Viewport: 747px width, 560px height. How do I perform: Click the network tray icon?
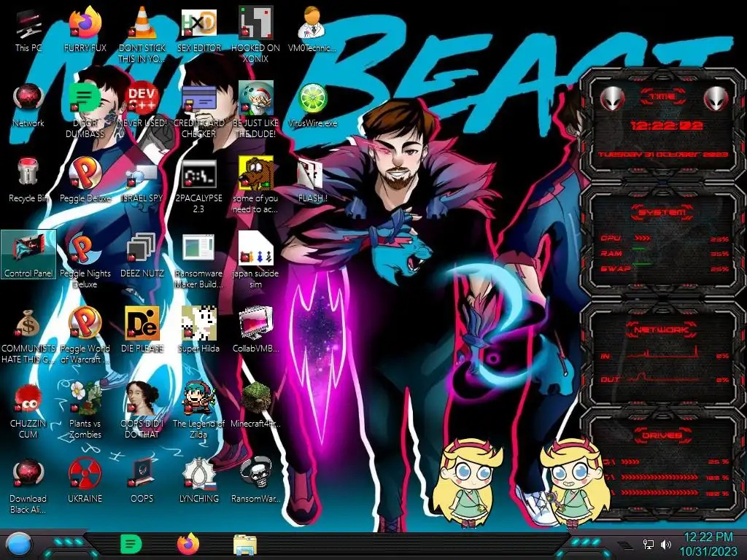pyautogui.click(x=649, y=544)
